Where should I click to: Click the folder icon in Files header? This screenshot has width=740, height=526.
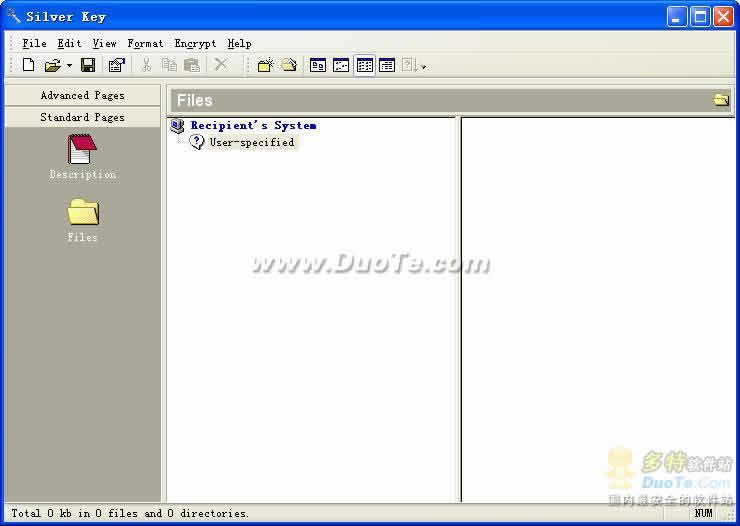(x=721, y=100)
